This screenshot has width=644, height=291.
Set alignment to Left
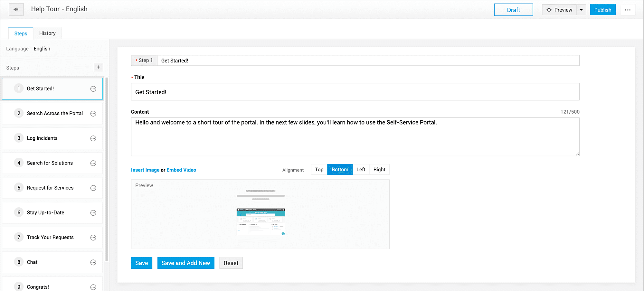coord(361,170)
